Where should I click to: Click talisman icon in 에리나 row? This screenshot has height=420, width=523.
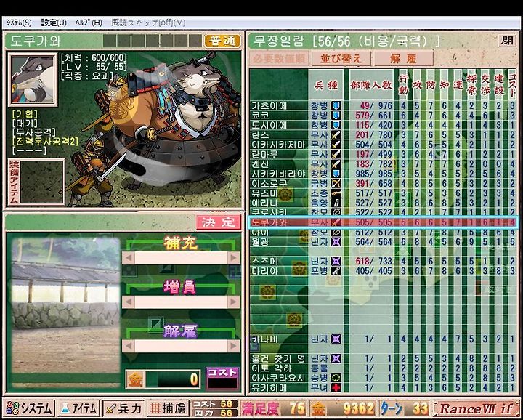point(336,203)
